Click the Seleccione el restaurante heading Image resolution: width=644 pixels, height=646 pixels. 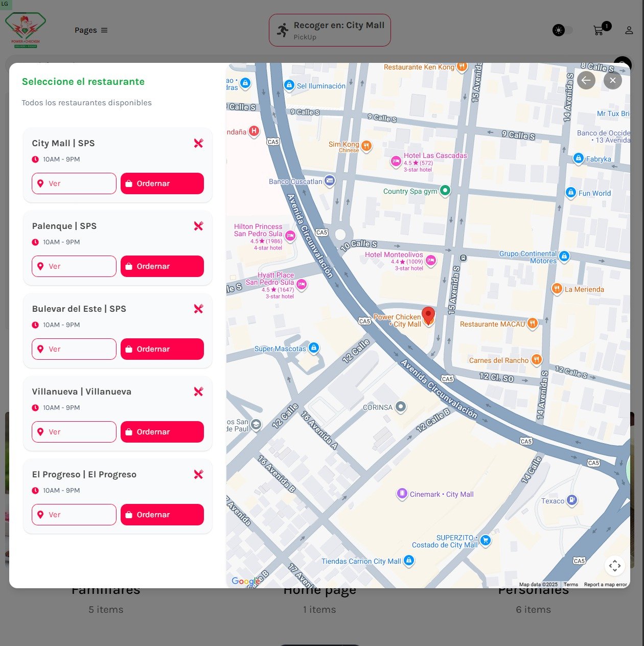pyautogui.click(x=83, y=82)
